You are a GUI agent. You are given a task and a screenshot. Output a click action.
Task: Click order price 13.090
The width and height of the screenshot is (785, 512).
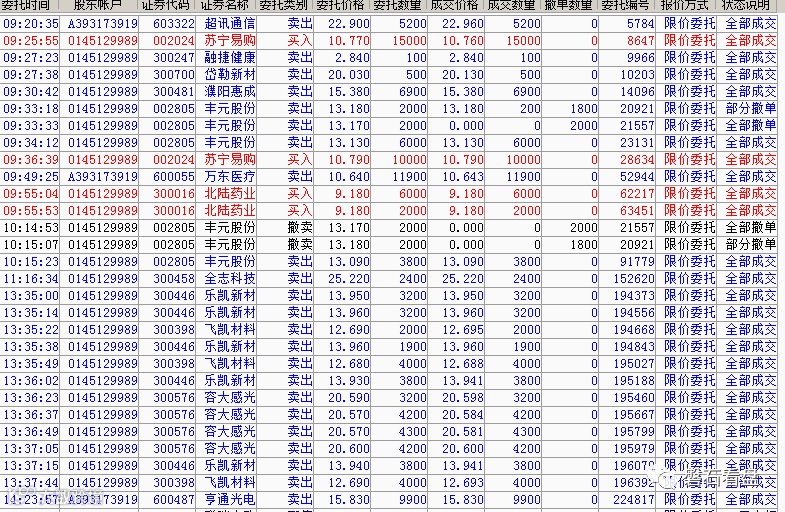point(349,262)
